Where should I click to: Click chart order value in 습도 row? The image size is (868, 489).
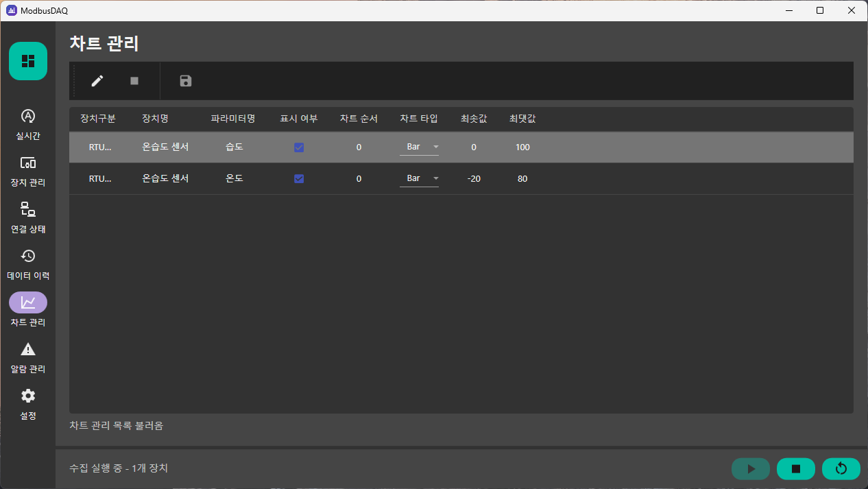[x=359, y=147]
